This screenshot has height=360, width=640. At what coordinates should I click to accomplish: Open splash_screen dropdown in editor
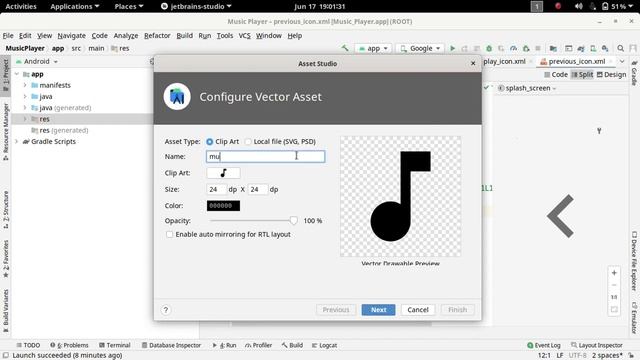click(x=527, y=88)
